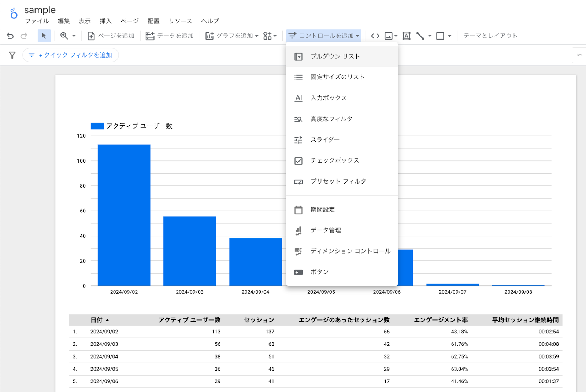Image resolution: width=586 pixels, height=392 pixels.
Task: Collapse the コントロールを追加 dropdown
Action: (x=324, y=36)
